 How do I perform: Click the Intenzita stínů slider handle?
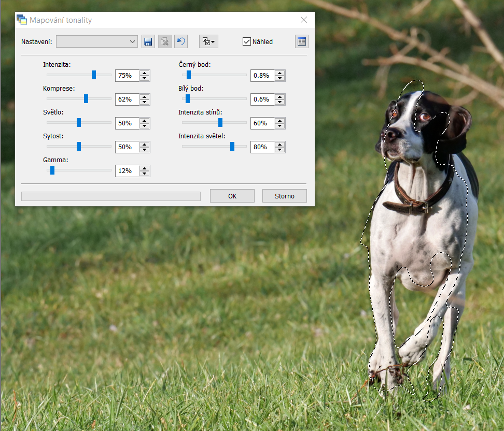tap(220, 122)
